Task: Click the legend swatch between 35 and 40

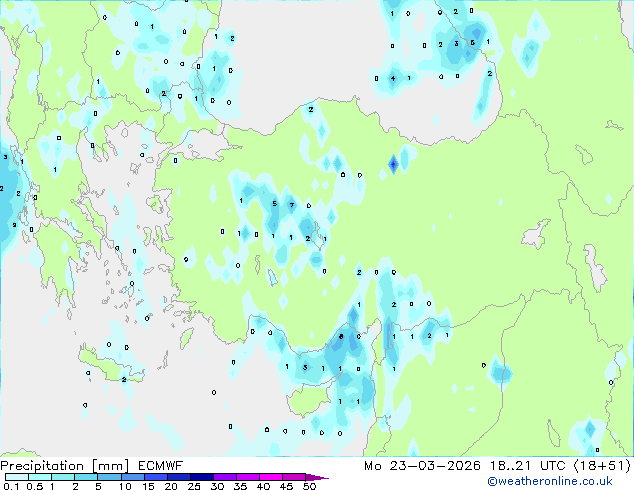Action: [247, 477]
